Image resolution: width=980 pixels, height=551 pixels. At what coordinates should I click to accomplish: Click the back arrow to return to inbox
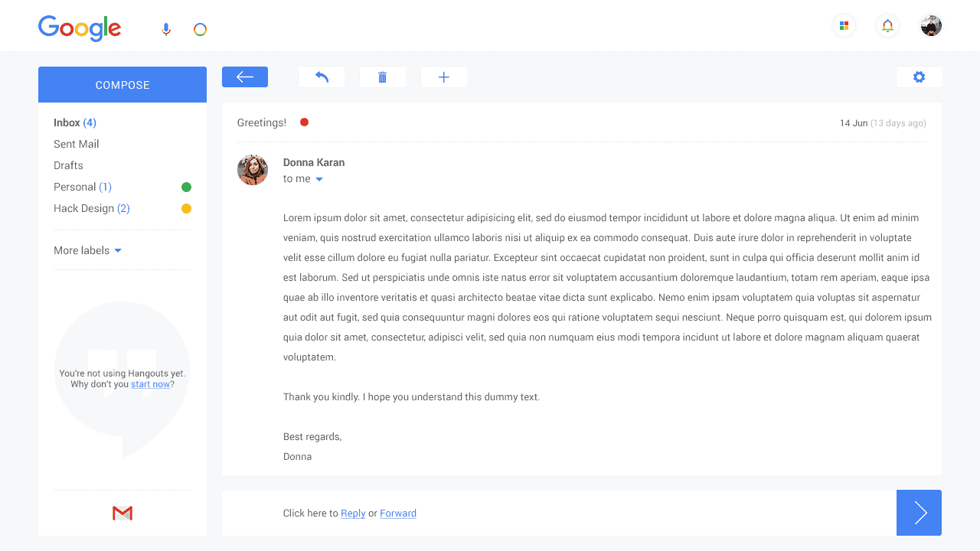pyautogui.click(x=244, y=77)
